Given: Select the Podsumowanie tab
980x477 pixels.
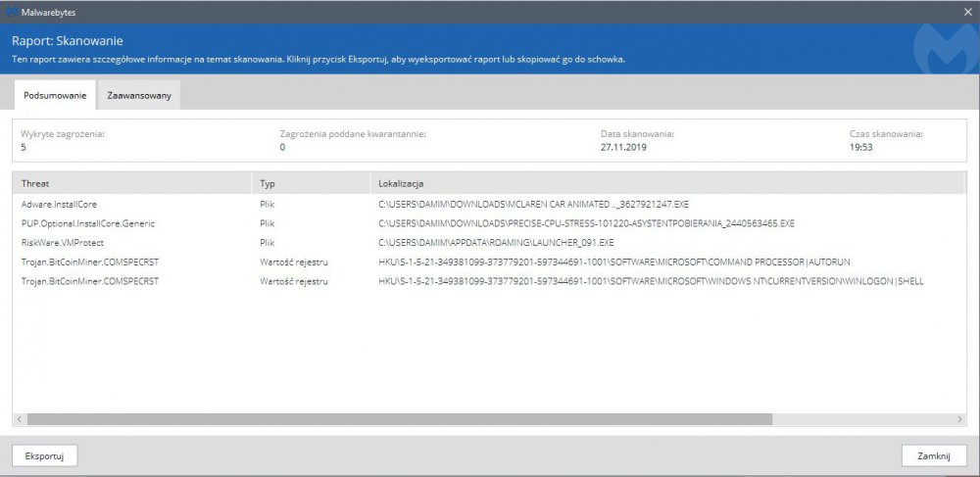Looking at the screenshot, I should 55,95.
